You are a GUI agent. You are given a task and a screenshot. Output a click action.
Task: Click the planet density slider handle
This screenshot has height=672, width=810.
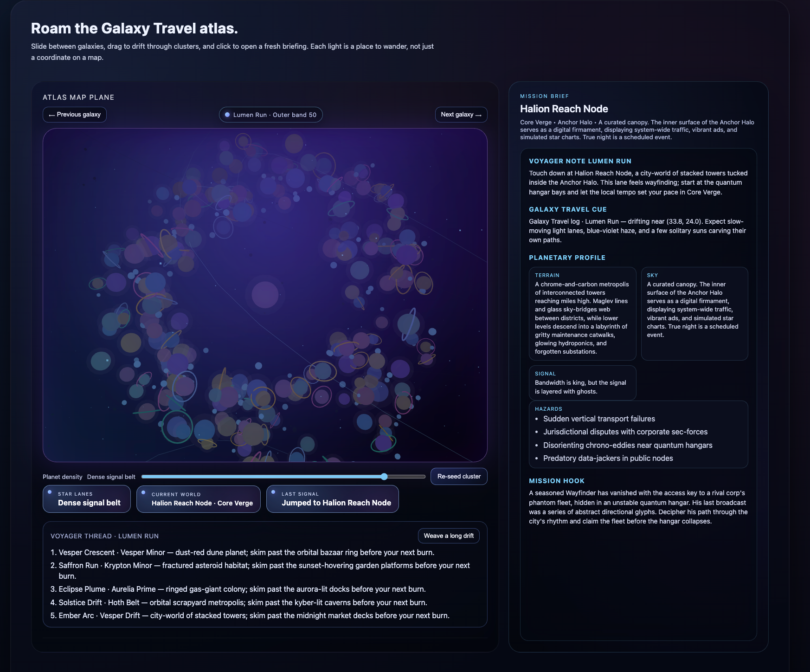384,477
